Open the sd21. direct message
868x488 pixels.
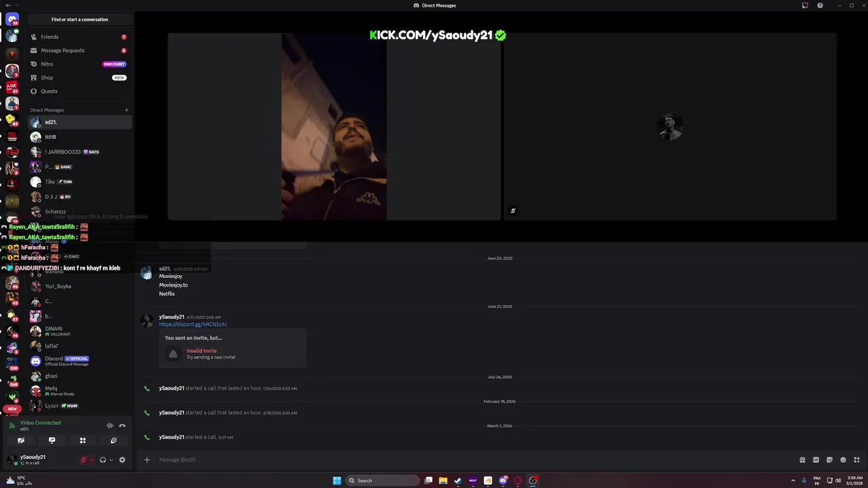(79, 122)
